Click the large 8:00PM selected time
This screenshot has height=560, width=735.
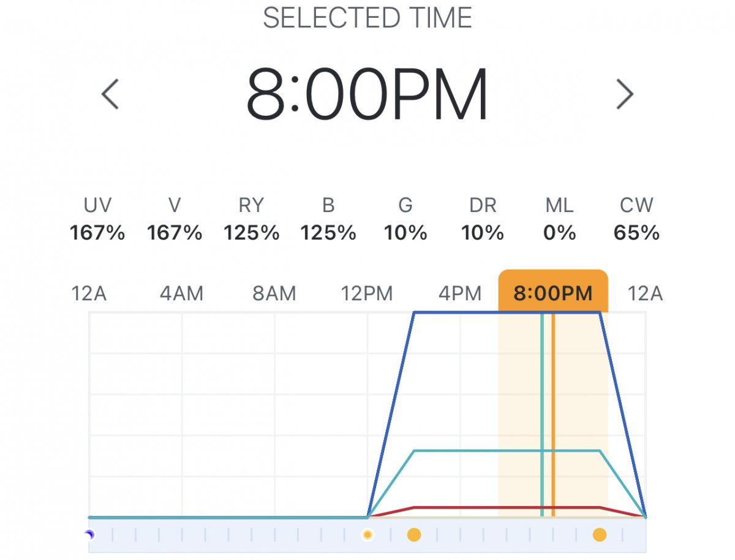click(367, 95)
